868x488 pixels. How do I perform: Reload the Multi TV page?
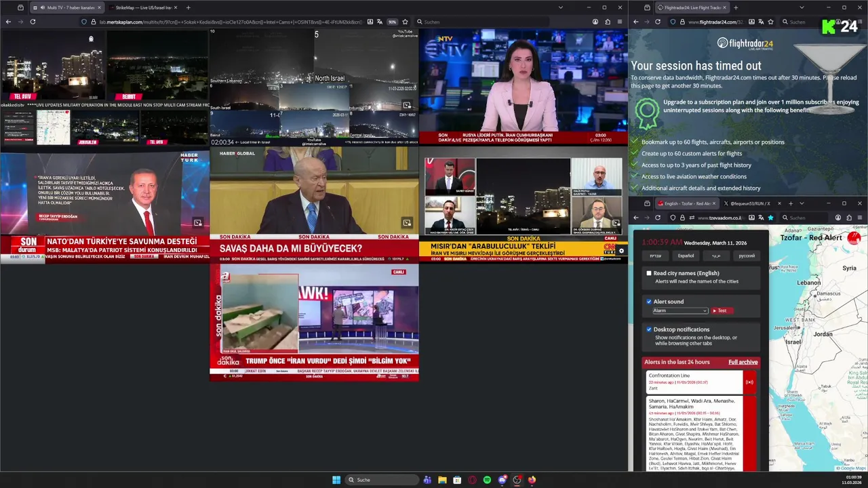(33, 22)
